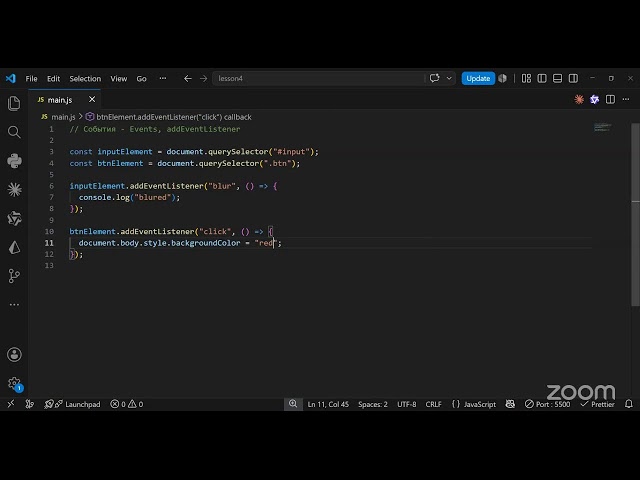The height and width of the screenshot is (480, 640).
Task: Click the lesson4 command center search box
Action: coord(318,78)
